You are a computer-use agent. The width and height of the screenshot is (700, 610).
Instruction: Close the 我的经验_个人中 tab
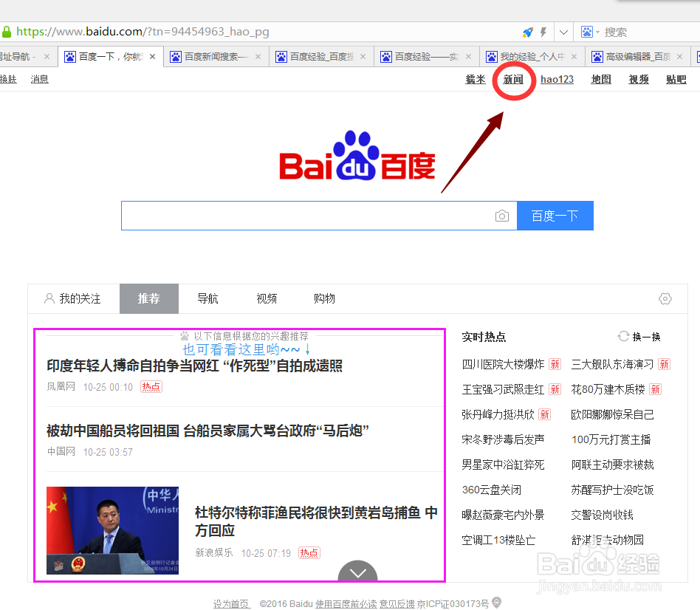tap(574, 57)
